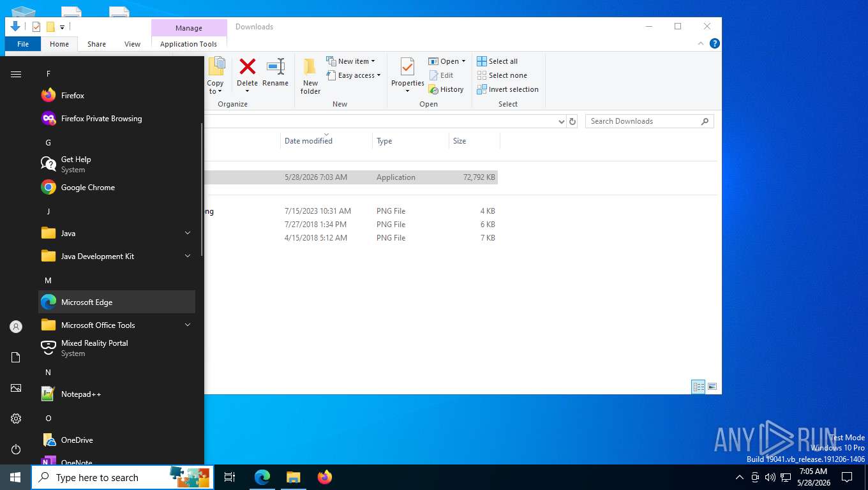This screenshot has height=490, width=868.
Task: Collapse the Explorer ribbon chevron
Action: (x=701, y=43)
